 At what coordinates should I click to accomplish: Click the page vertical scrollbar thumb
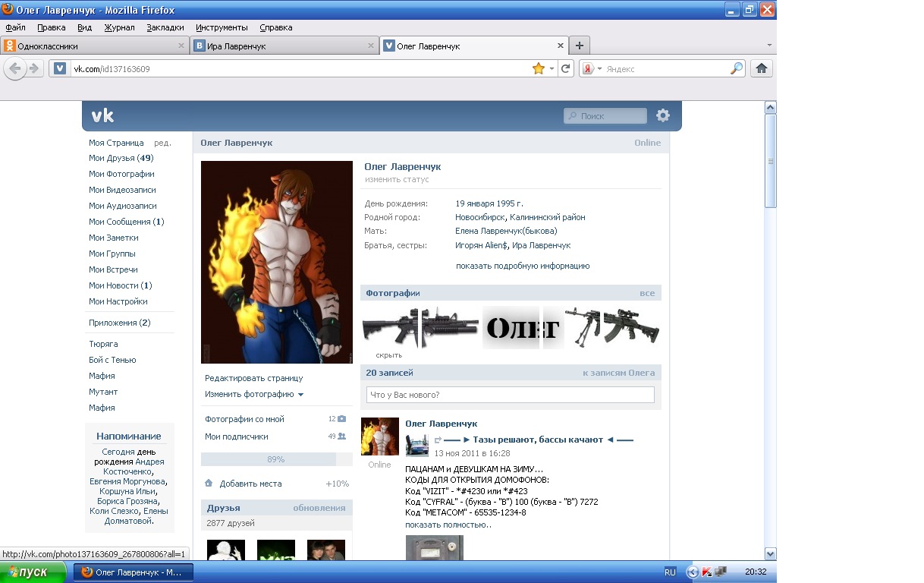770,160
